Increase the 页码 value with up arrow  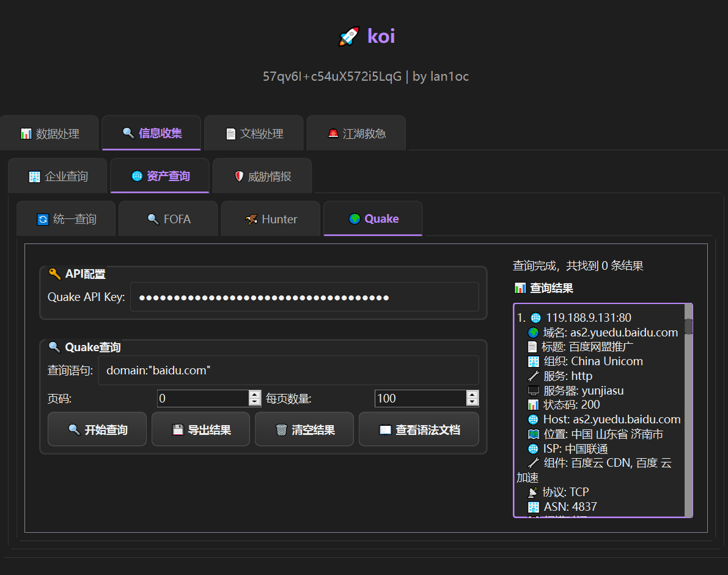tap(255, 395)
